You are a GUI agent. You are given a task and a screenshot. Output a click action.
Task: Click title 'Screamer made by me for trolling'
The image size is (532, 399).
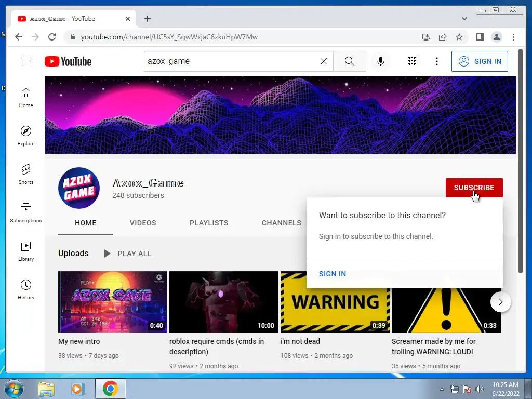click(x=434, y=347)
